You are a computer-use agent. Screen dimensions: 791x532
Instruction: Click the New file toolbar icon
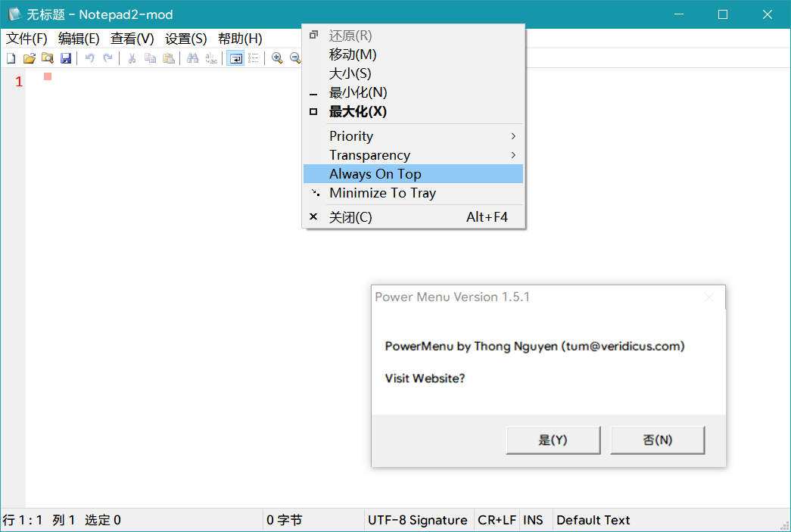pyautogui.click(x=11, y=58)
